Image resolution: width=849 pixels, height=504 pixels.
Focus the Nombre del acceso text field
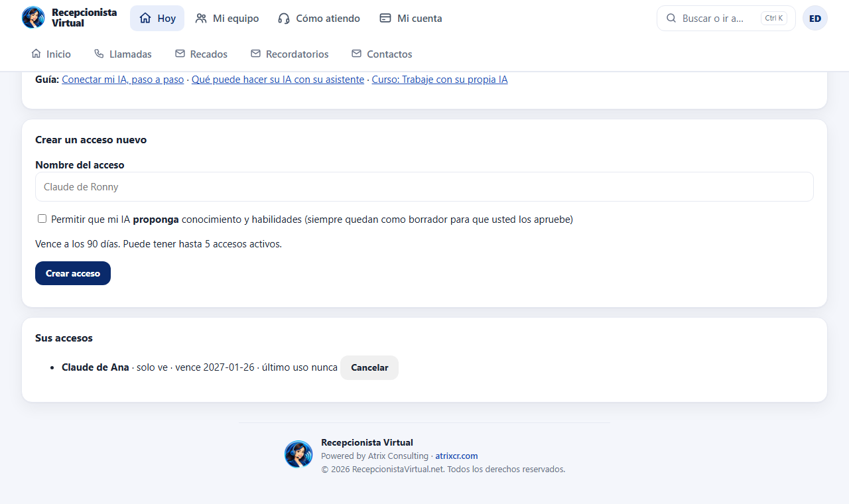pyautogui.click(x=424, y=187)
